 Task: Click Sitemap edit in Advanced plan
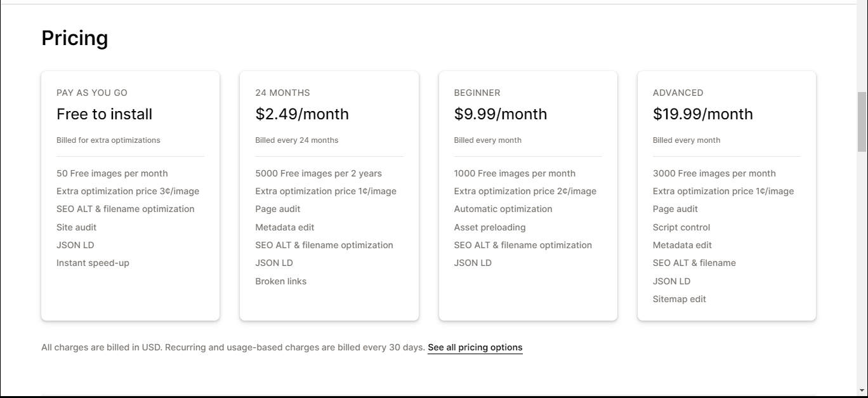point(680,299)
